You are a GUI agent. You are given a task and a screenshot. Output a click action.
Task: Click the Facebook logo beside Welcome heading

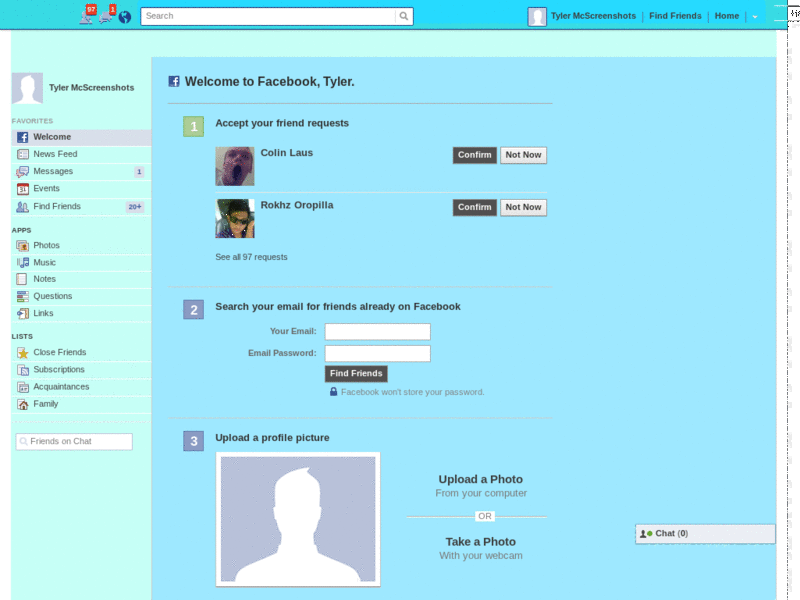point(174,81)
